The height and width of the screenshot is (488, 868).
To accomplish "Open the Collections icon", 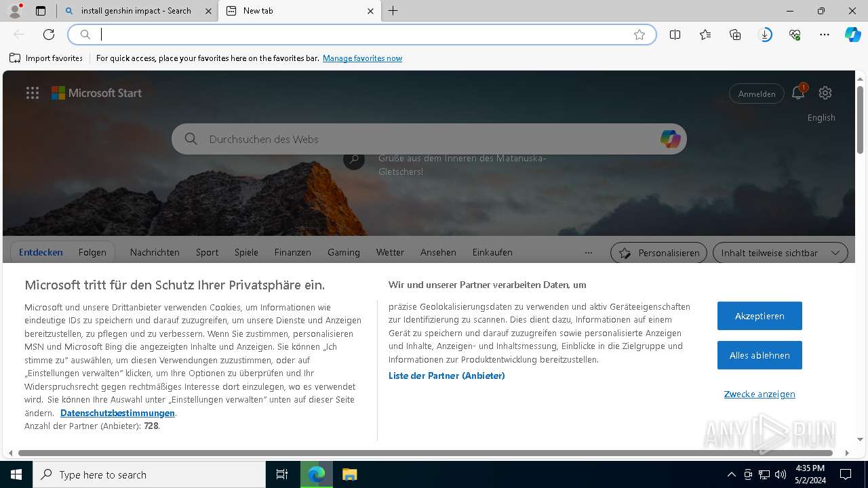I will (735, 35).
